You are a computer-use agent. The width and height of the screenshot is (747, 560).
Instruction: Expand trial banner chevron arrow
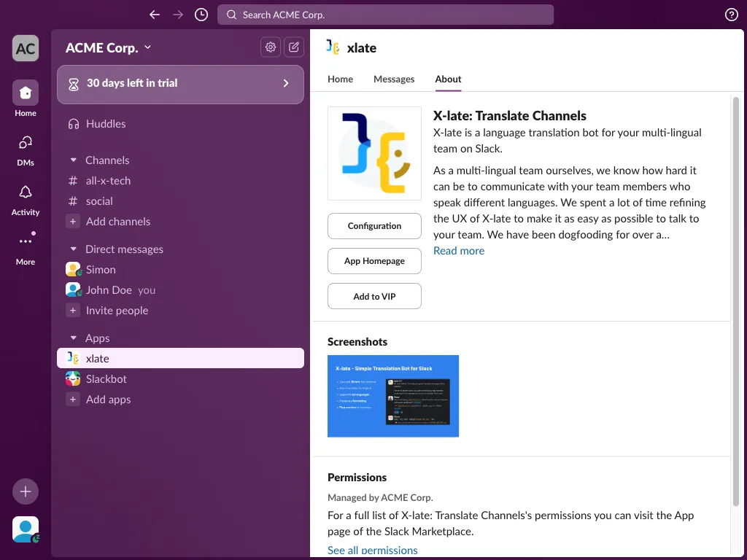pos(286,83)
